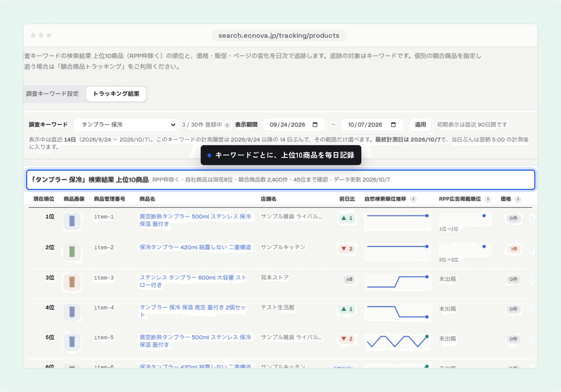The height and width of the screenshot is (392, 561).
Task: Open the start date calendar picker icon
Action: pyautogui.click(x=315, y=125)
